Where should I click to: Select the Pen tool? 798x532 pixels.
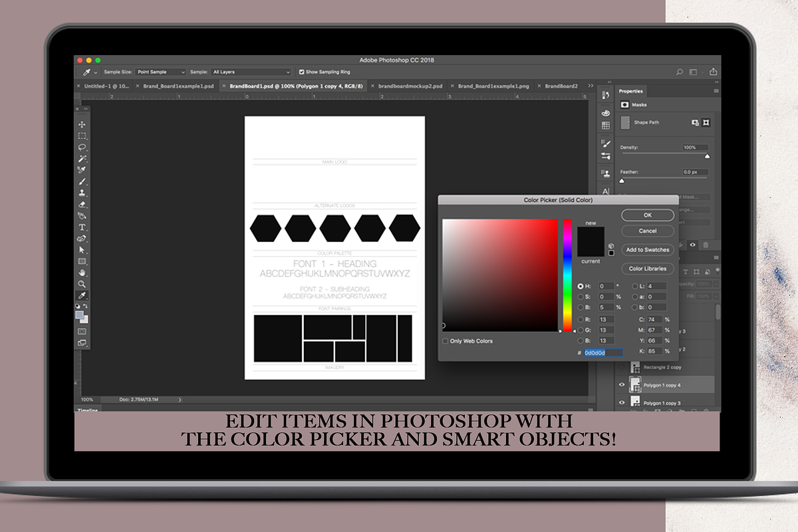[82, 238]
